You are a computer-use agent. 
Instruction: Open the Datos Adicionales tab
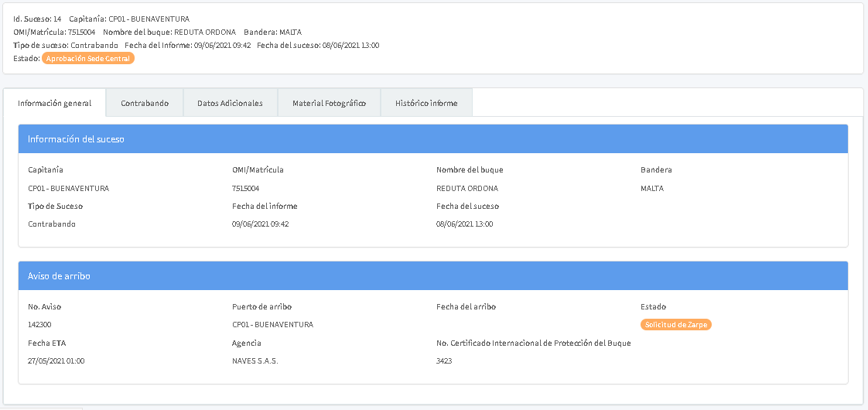click(x=230, y=103)
